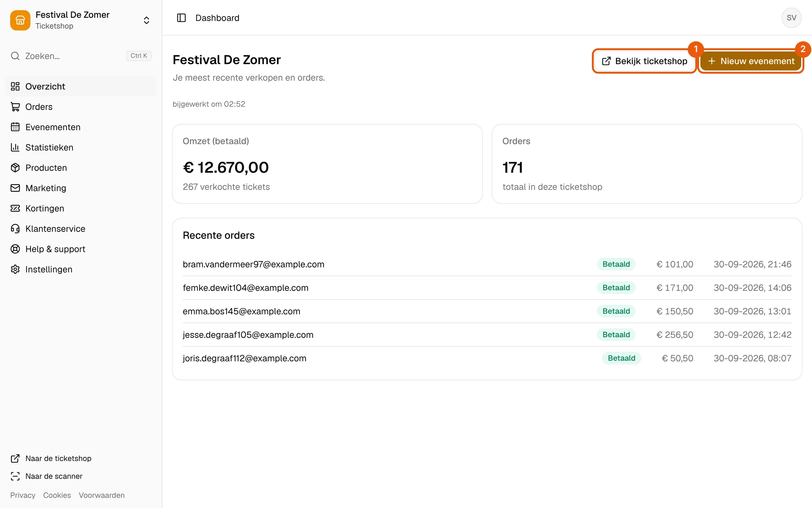
Task: Click the Help & support lifebuoy icon
Action: click(x=15, y=249)
